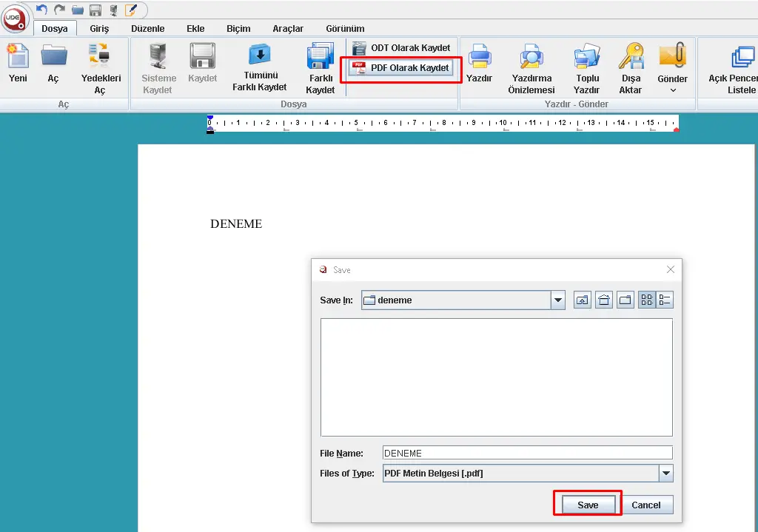
Task: Switch Save dialog to details view
Action: click(665, 300)
